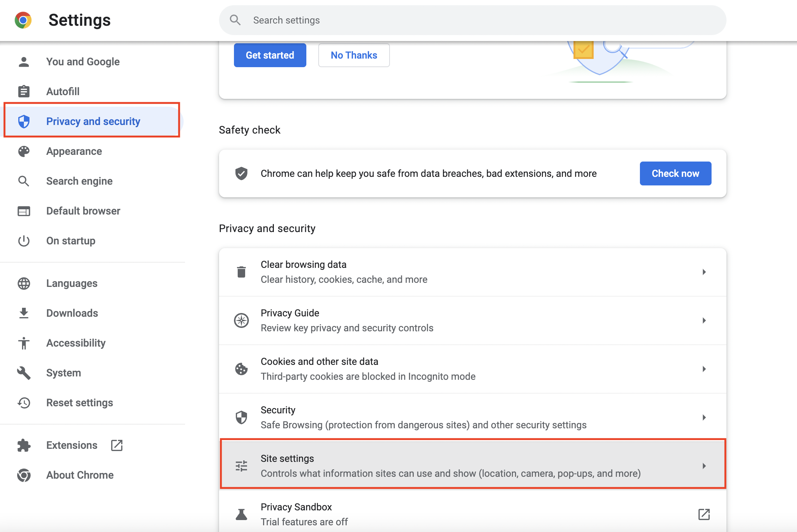
Task: Focus the Search settings field
Action: (473, 20)
